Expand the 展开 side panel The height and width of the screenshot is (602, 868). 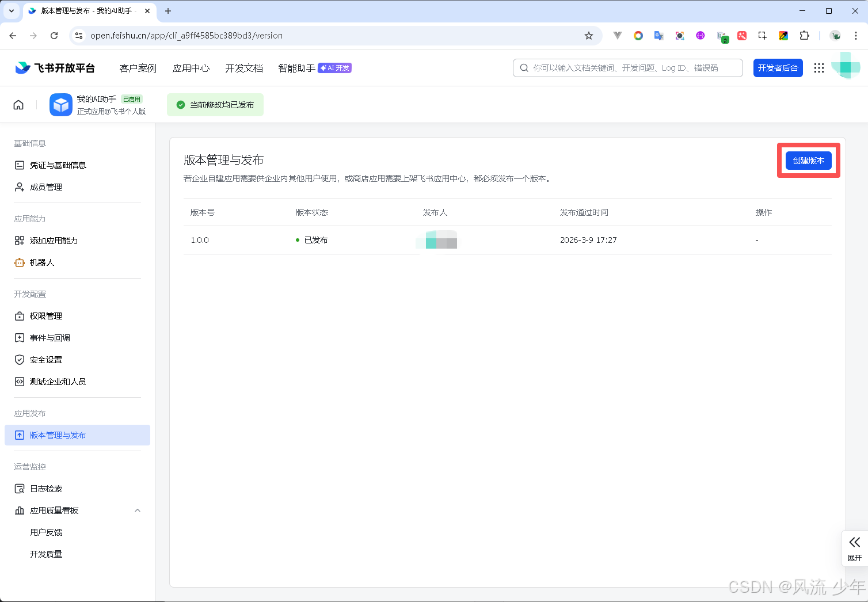[x=854, y=548]
